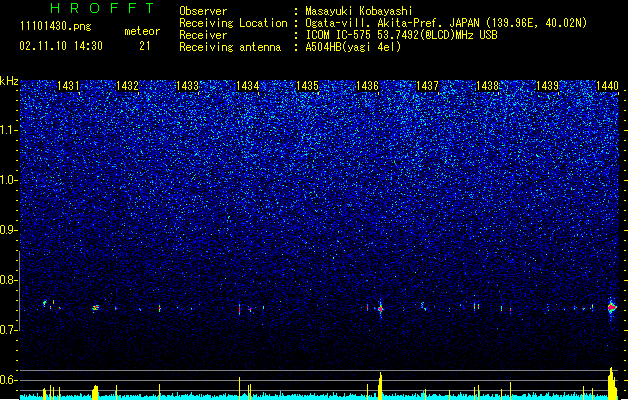The image size is (629, 400).
Task: Click the 1.0 kHz axis label
Action: [8, 180]
